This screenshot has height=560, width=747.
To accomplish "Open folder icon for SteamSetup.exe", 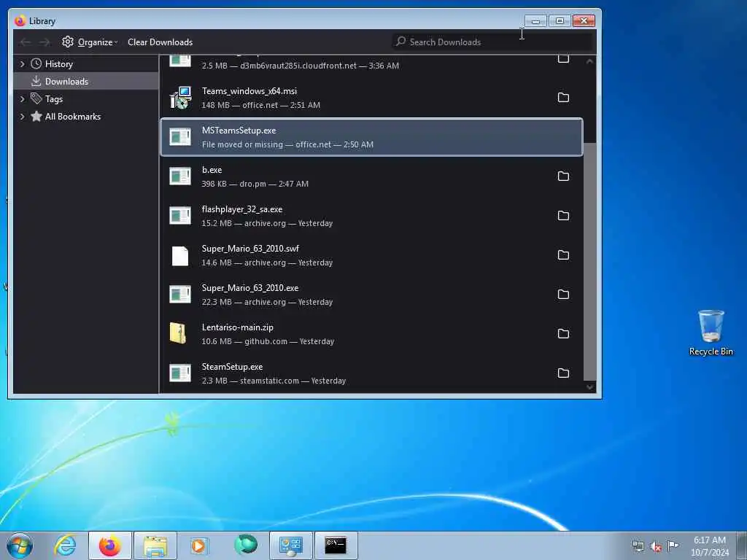I will coord(563,373).
